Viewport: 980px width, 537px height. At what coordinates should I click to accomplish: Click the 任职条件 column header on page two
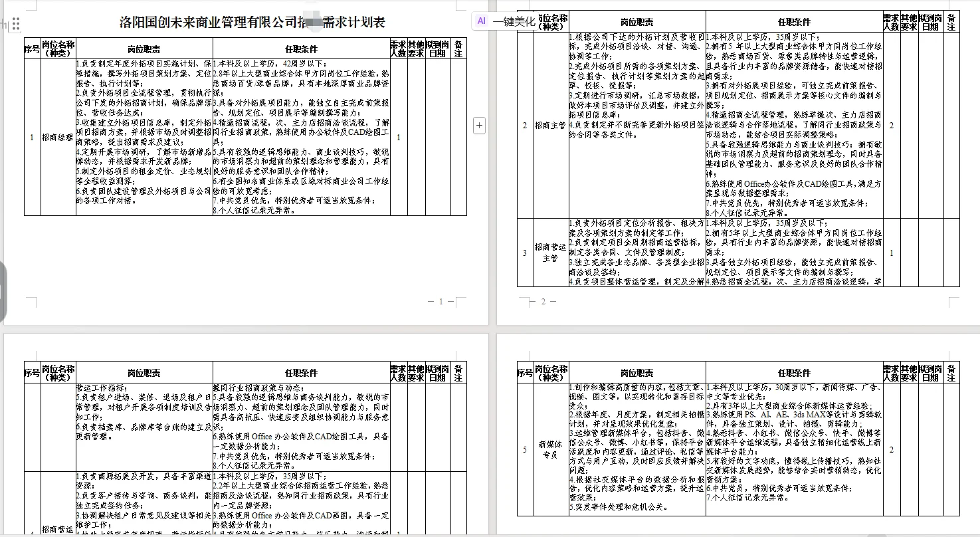[794, 21]
